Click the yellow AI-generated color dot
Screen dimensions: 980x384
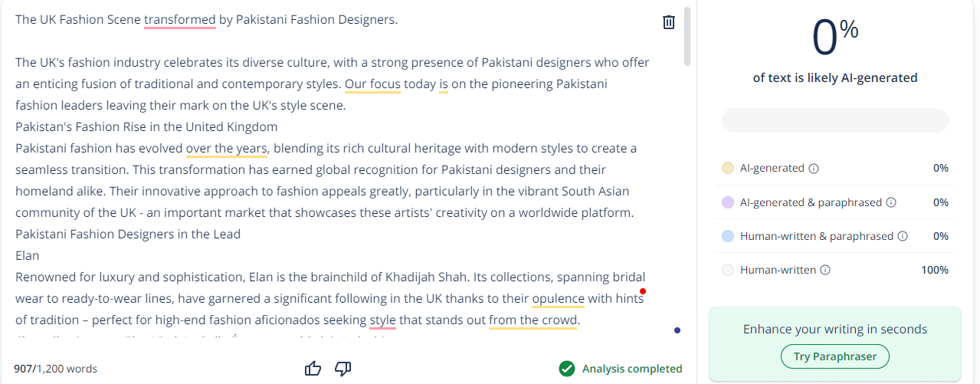pyautogui.click(x=728, y=168)
